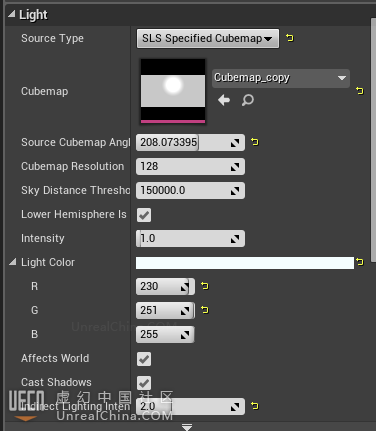Image resolution: width=376 pixels, height=431 pixels.
Task: Select the Cubemap Resolution 128 field
Action: click(x=190, y=166)
